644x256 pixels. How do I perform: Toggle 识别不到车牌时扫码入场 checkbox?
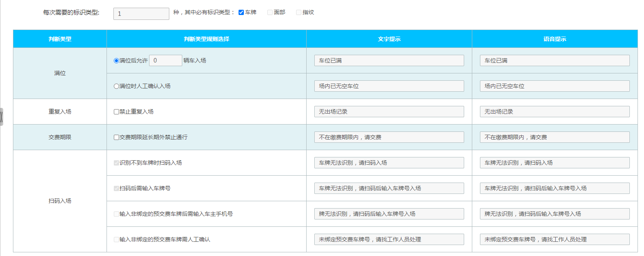pyautogui.click(x=116, y=163)
